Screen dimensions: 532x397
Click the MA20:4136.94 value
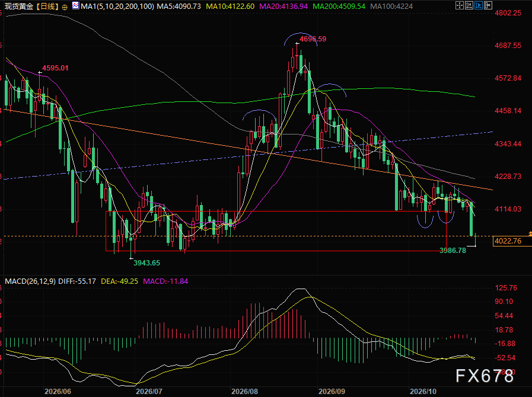point(283,7)
